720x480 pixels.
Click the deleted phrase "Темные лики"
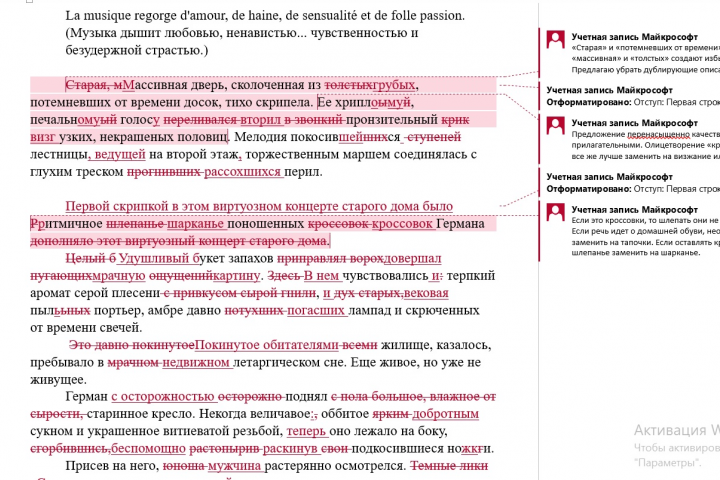coord(449,465)
